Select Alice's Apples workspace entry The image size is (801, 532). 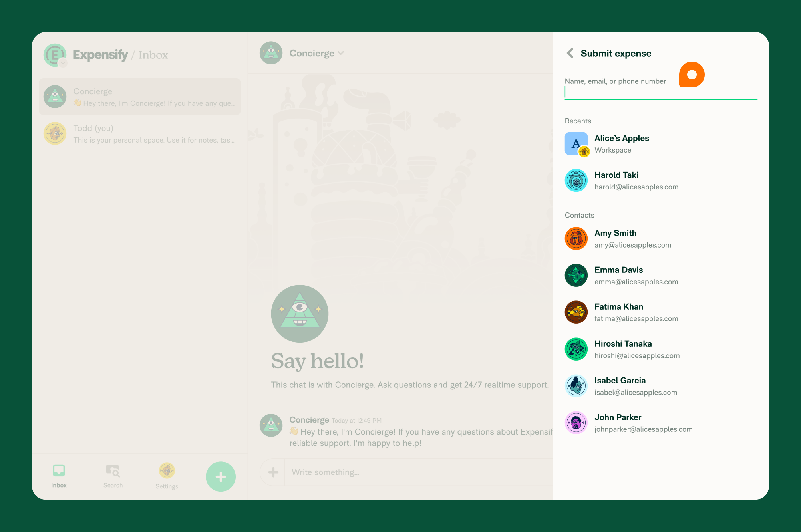tap(660, 144)
